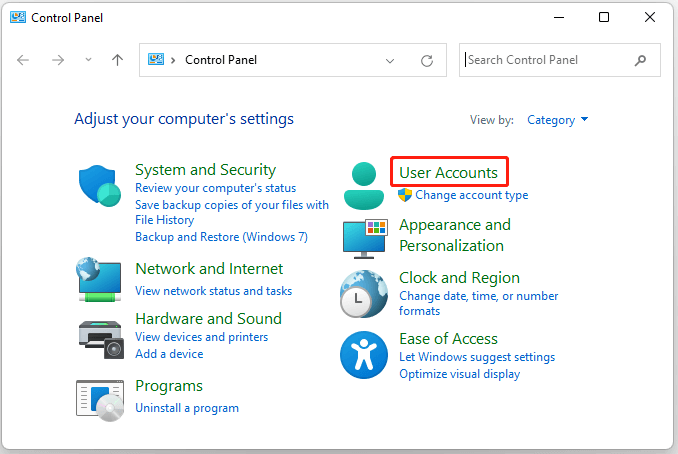
Task: Click the User Accounts heading link
Action: (448, 172)
